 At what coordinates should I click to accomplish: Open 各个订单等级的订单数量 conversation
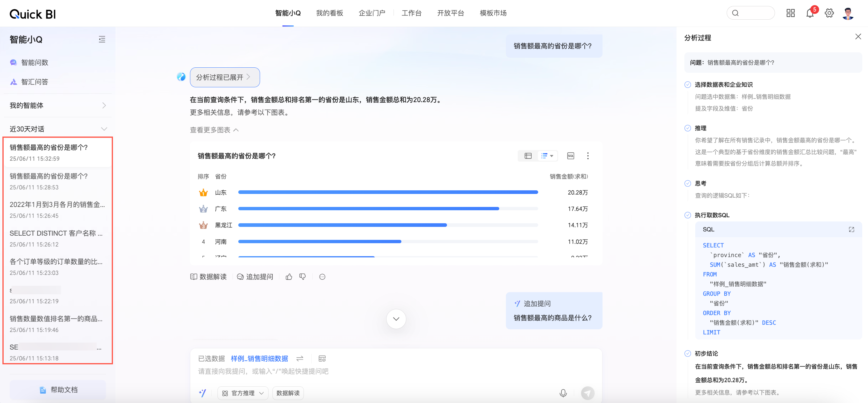58,266
